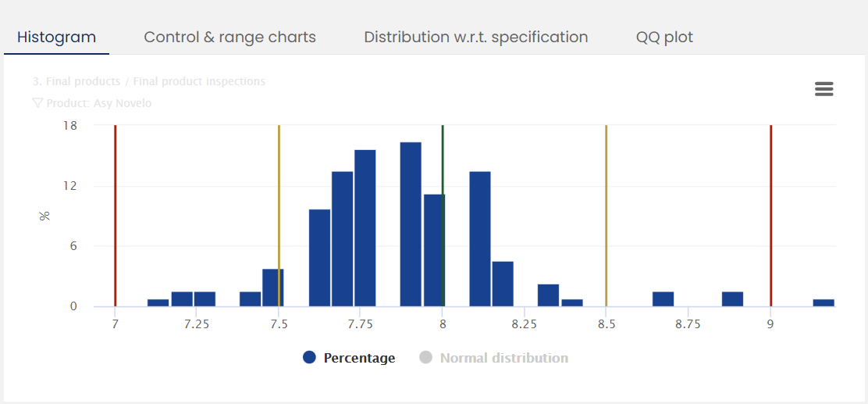Click the yellow limit line at 7.5
The image size is (868, 404).
279,195
